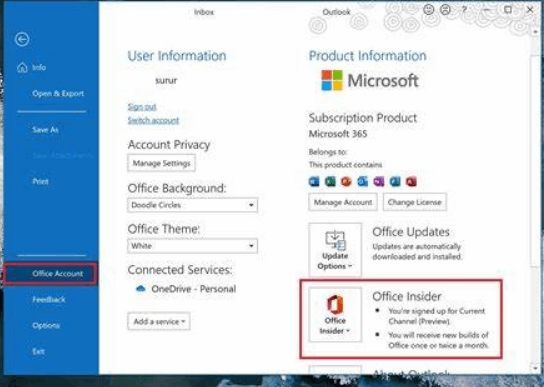The width and height of the screenshot is (544, 387).
Task: Expand the Add a service menu
Action: pos(159,321)
